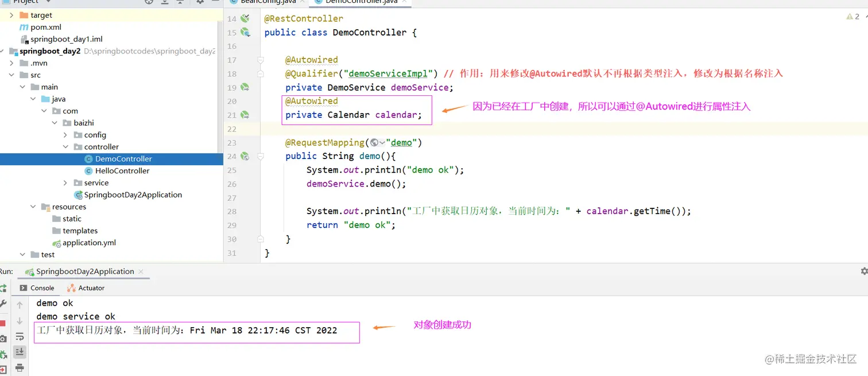Click console line with Fri Mar 18 timestamp
The image size is (868, 376).
click(x=187, y=331)
